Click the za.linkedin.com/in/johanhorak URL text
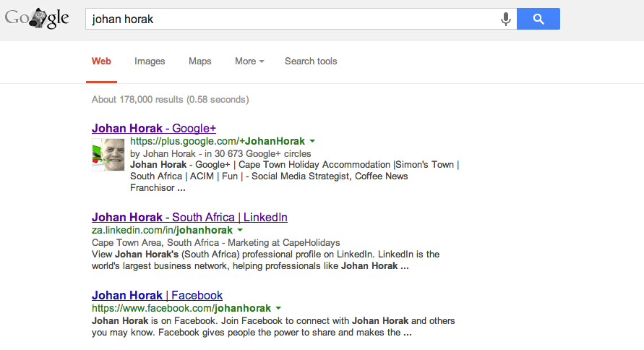644x350 pixels. click(x=162, y=230)
